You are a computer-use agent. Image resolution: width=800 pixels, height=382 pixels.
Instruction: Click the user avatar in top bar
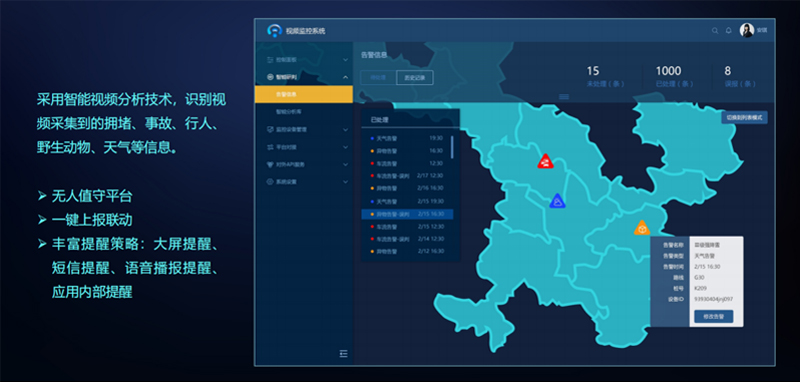coord(746,30)
